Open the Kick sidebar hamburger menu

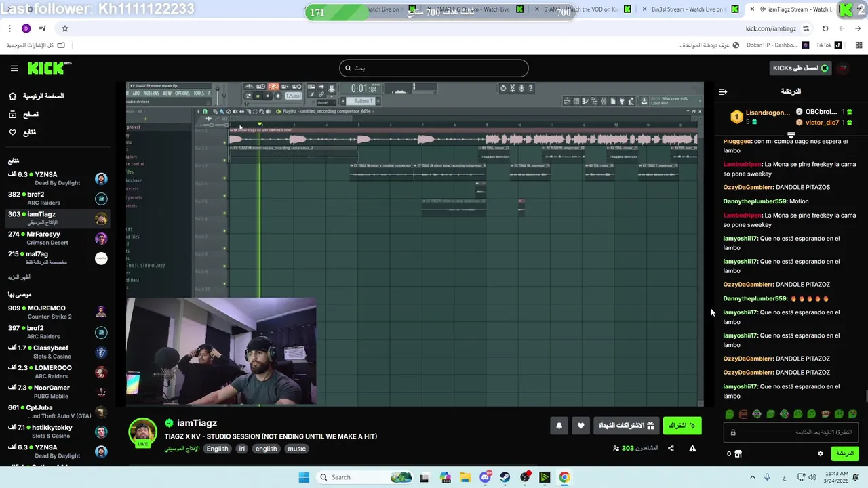tap(14, 68)
